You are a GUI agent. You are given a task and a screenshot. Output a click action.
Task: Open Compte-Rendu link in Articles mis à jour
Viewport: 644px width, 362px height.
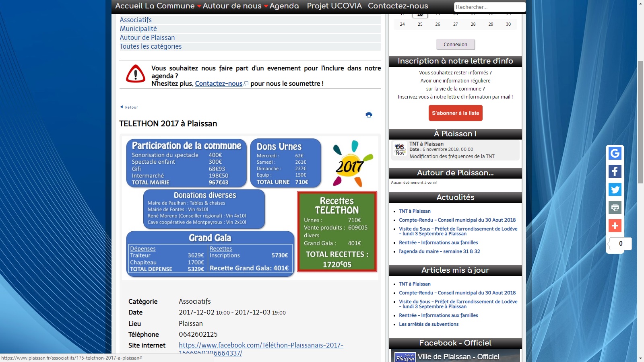point(457,293)
